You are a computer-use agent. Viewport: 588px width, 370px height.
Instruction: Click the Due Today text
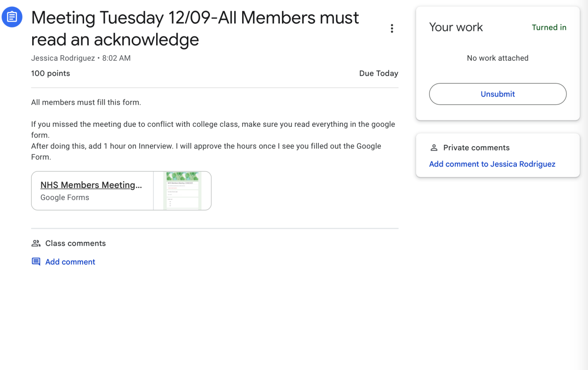pos(379,74)
